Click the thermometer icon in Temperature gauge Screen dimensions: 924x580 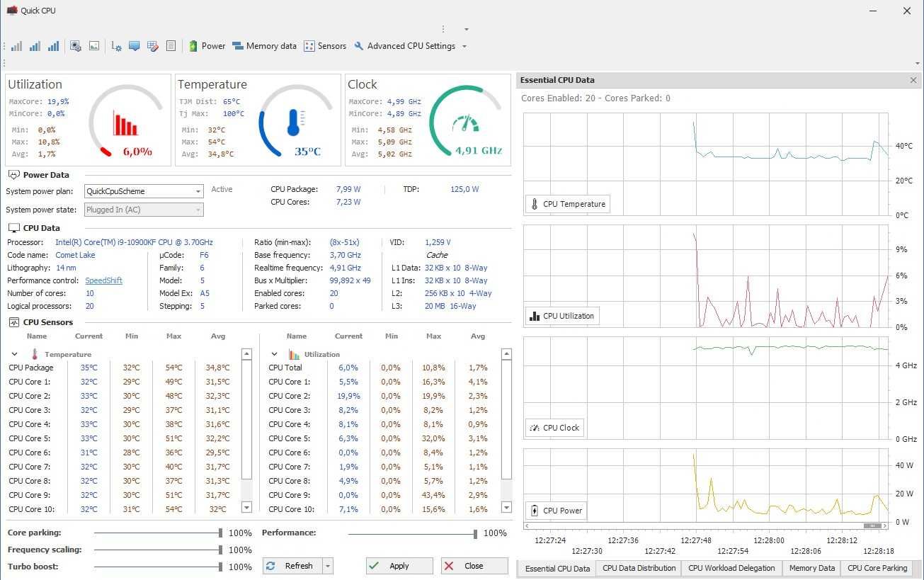[x=295, y=123]
